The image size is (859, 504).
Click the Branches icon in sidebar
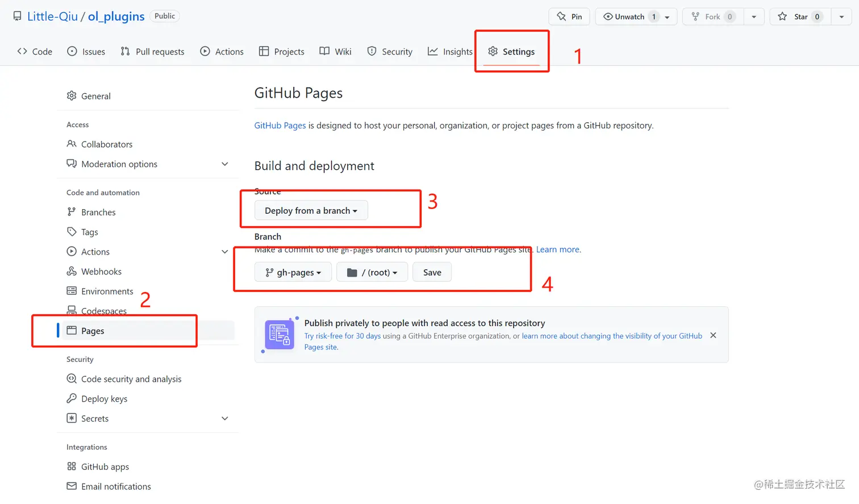[x=72, y=212]
